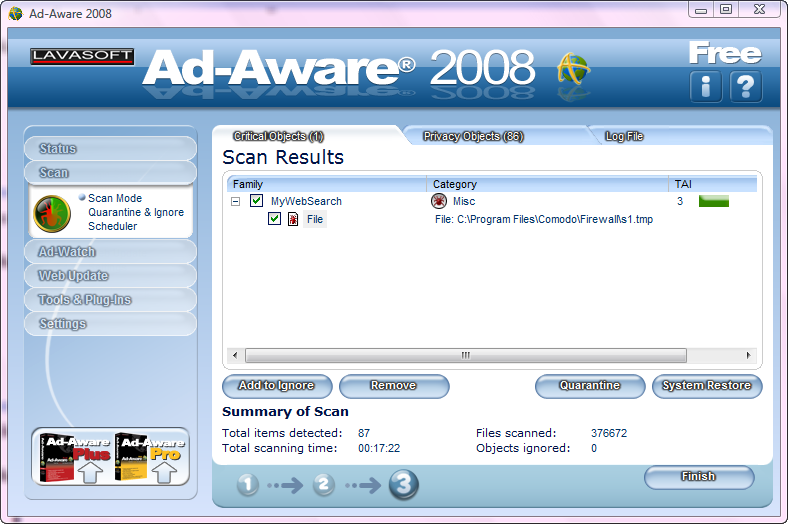Open the help question mark button
788x524 pixels.
(746, 86)
